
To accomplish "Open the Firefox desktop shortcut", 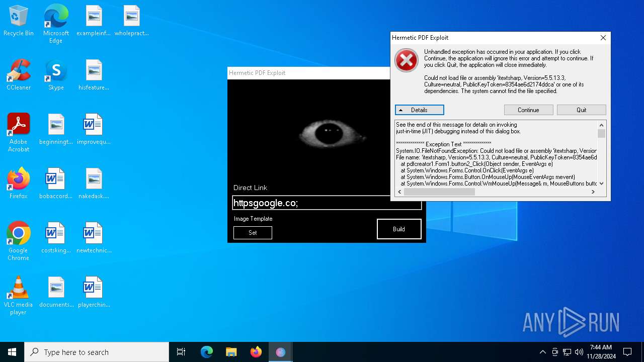I will coord(19,184).
